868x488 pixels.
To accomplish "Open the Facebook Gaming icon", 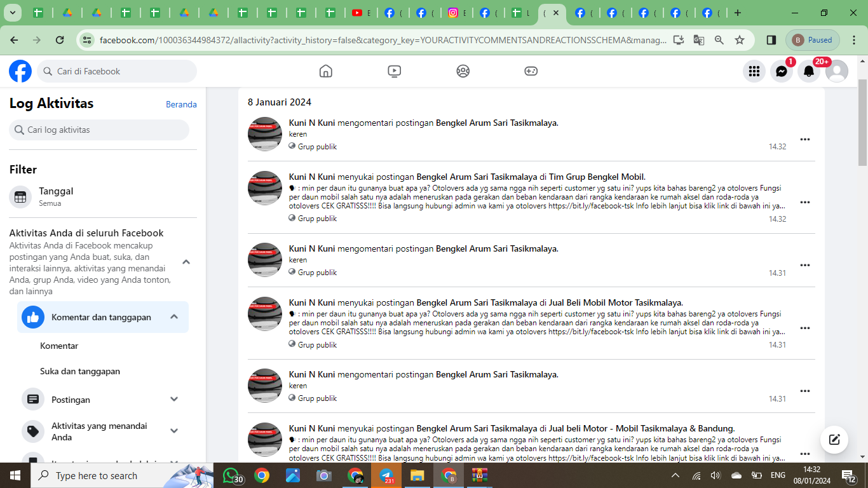I will pyautogui.click(x=531, y=71).
